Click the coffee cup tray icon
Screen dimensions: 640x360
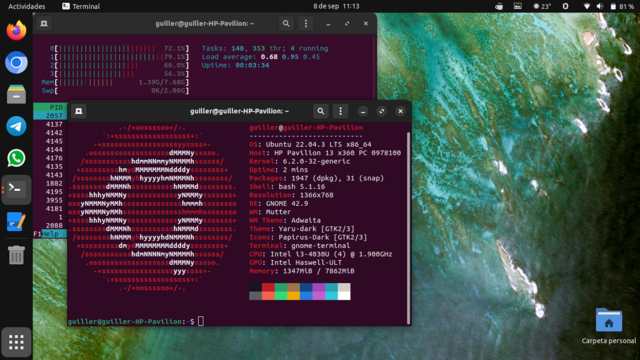(x=499, y=6)
